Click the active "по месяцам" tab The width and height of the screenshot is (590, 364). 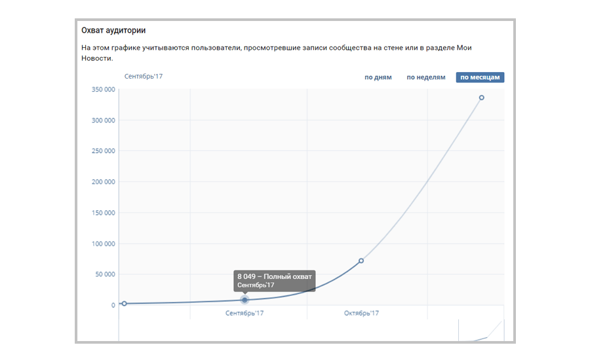480,77
